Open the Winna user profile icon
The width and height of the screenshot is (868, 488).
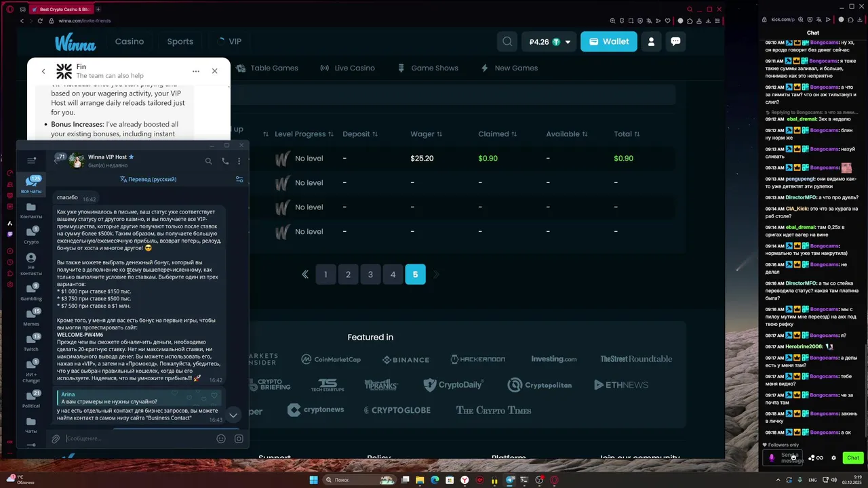pyautogui.click(x=651, y=41)
